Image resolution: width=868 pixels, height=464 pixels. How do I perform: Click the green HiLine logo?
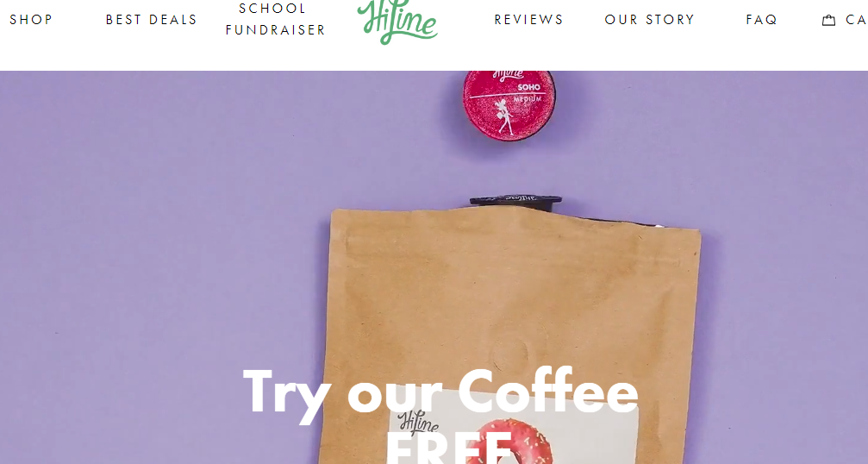[x=397, y=22]
